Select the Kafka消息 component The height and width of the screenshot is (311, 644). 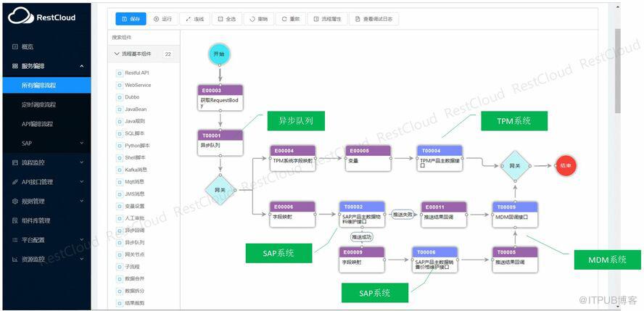pos(133,170)
